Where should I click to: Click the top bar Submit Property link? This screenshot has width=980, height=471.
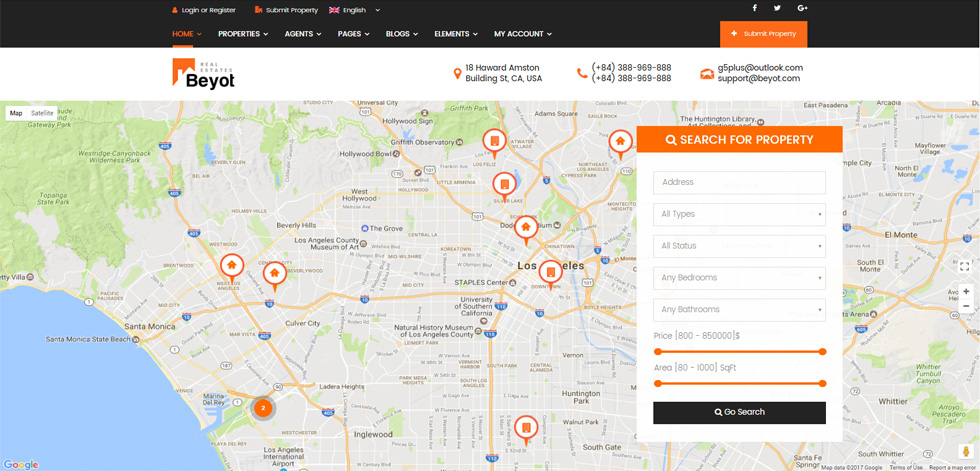point(286,10)
